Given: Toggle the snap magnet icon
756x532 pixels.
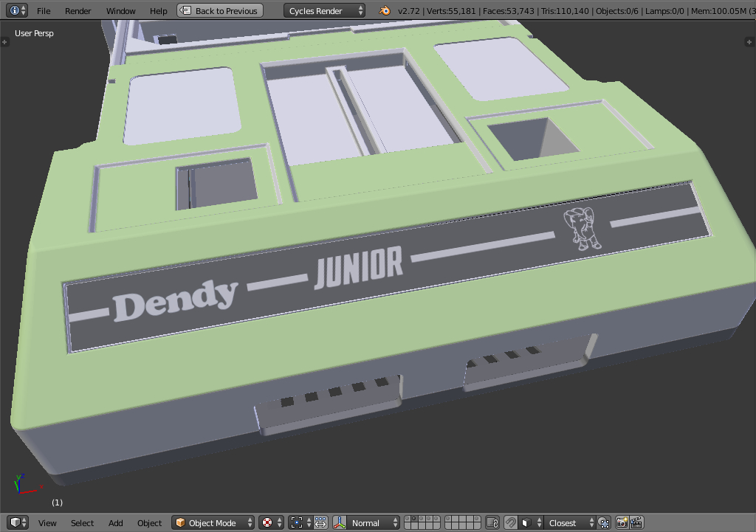Looking at the screenshot, I should tap(511, 522).
